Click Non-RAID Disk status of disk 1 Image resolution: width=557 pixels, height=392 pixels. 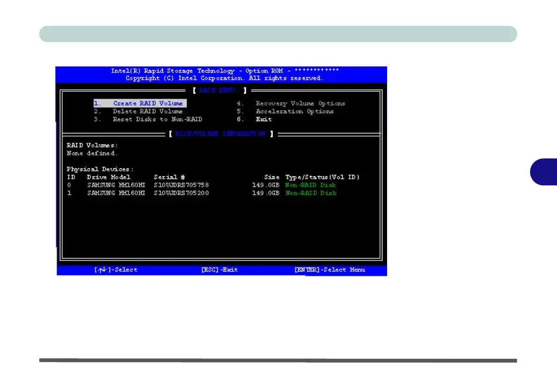coord(311,193)
